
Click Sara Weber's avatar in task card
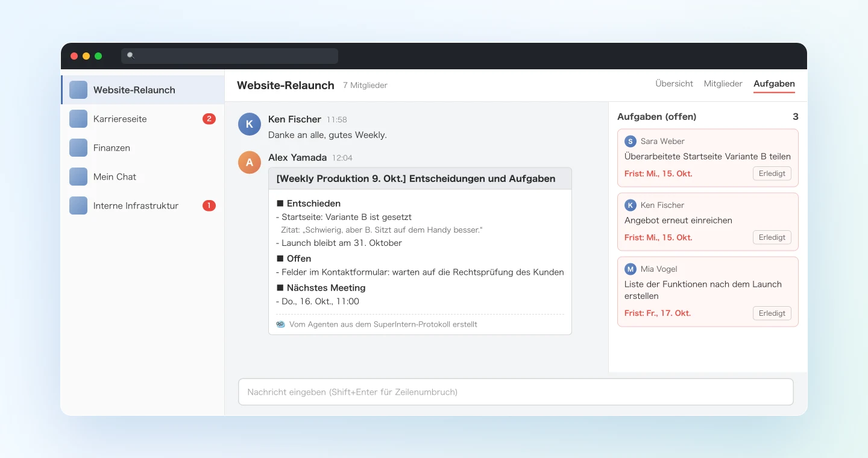[631, 141]
